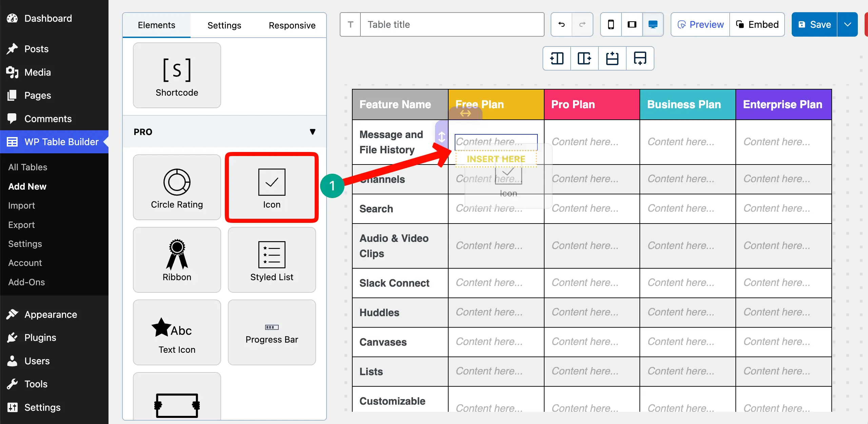Toggle tablet preview mode
This screenshot has width=868, height=424.
click(x=632, y=24)
